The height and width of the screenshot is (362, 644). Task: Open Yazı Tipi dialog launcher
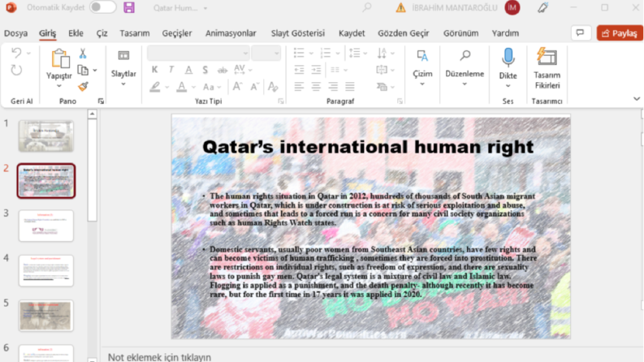(281, 101)
